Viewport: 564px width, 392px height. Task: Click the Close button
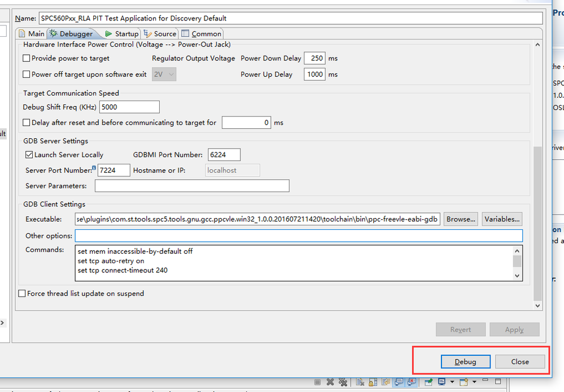point(520,361)
